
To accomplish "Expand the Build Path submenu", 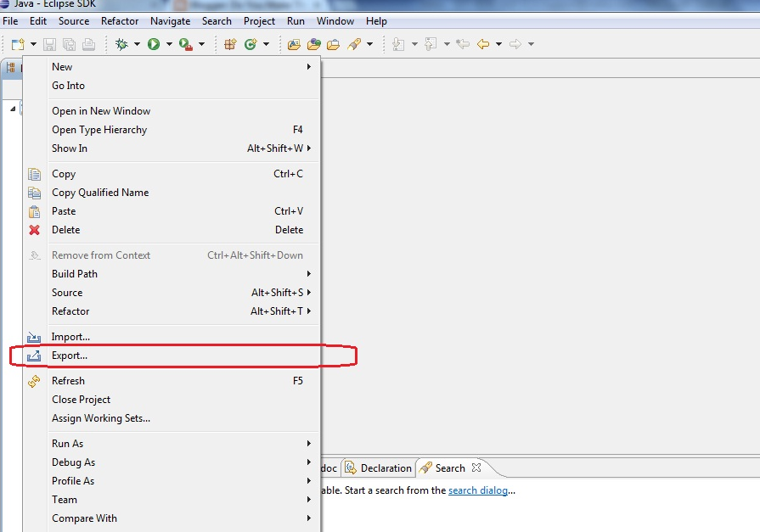I will [171, 274].
